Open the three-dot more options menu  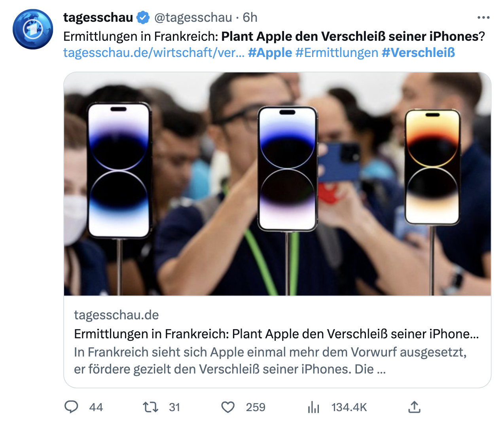coord(483,17)
